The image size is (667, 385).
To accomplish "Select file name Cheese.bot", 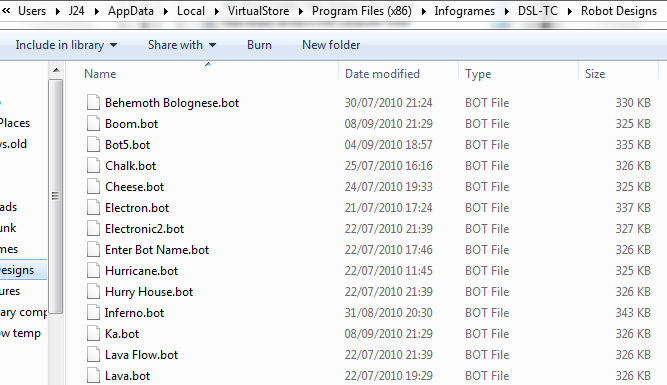I will click(134, 187).
